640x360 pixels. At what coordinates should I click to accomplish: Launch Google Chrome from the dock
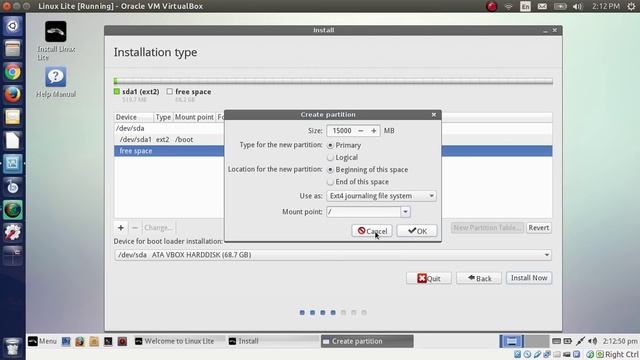13,72
